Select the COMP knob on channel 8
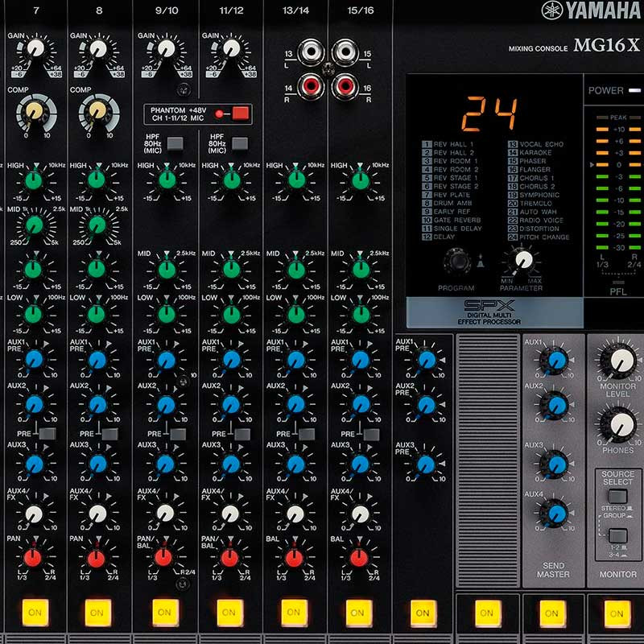The width and height of the screenshot is (644, 644). [x=97, y=111]
